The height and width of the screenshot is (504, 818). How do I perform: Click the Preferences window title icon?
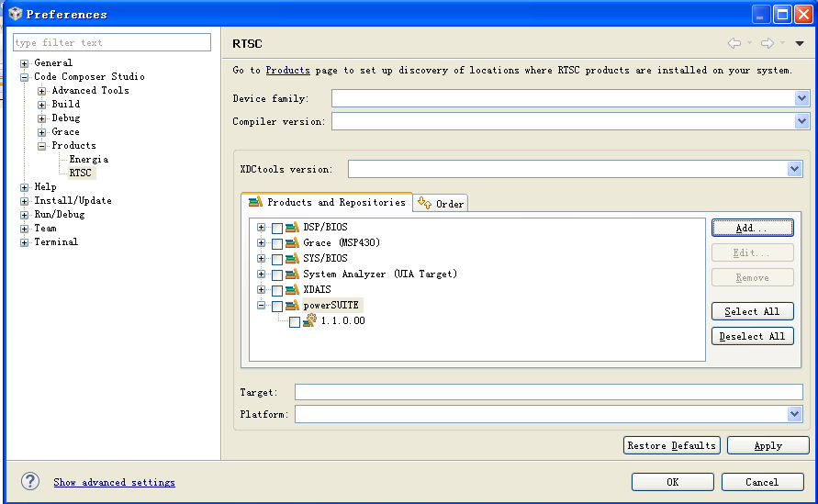(x=15, y=14)
